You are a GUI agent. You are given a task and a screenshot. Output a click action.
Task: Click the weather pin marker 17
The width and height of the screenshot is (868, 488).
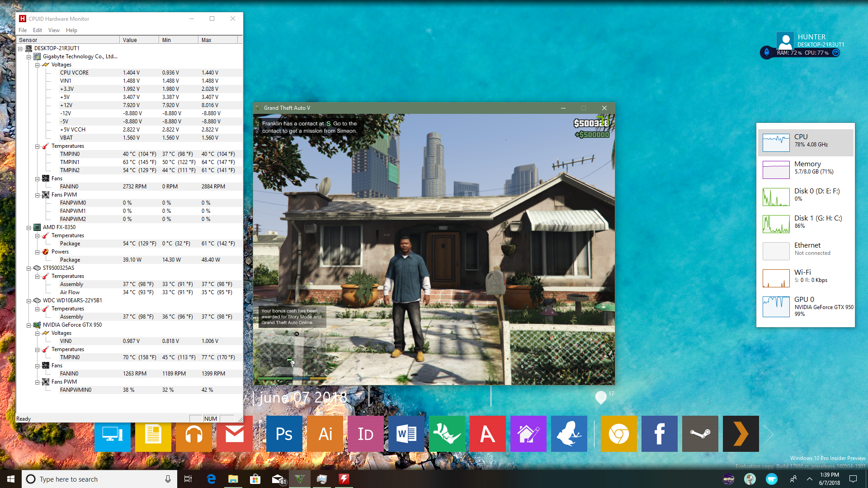601,398
